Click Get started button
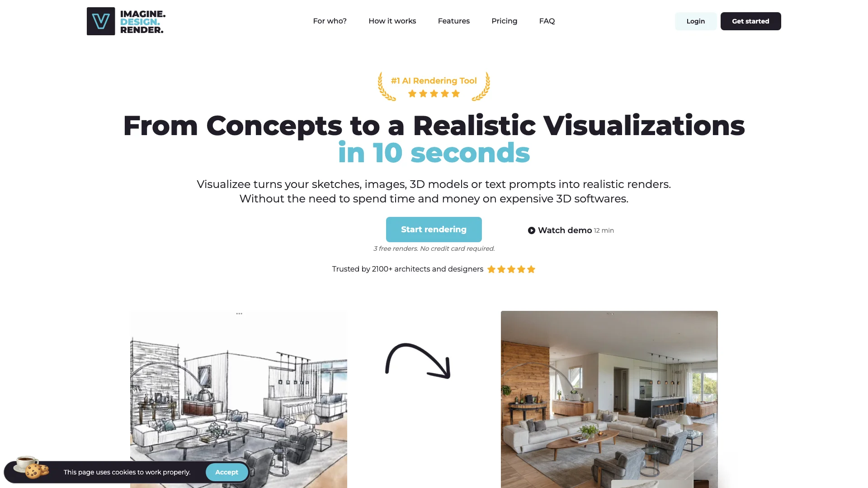Image resolution: width=868 pixels, height=488 pixels. click(x=750, y=21)
